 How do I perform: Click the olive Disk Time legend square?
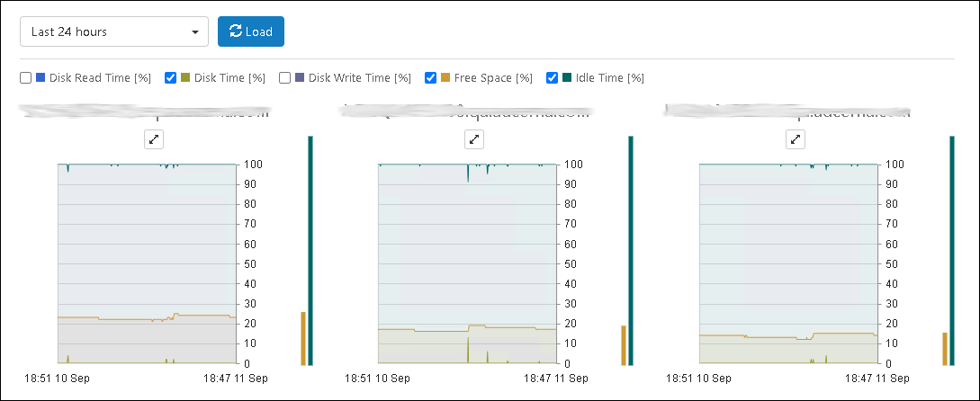tap(185, 77)
